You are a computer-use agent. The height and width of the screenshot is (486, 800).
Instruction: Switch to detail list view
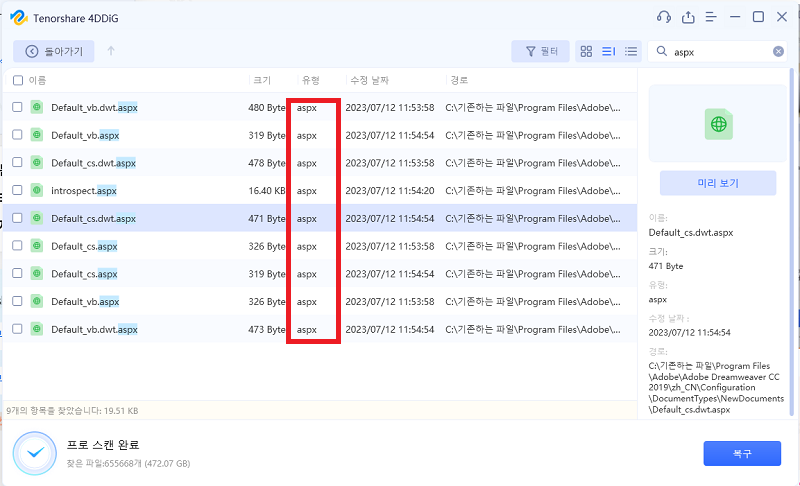(609, 51)
